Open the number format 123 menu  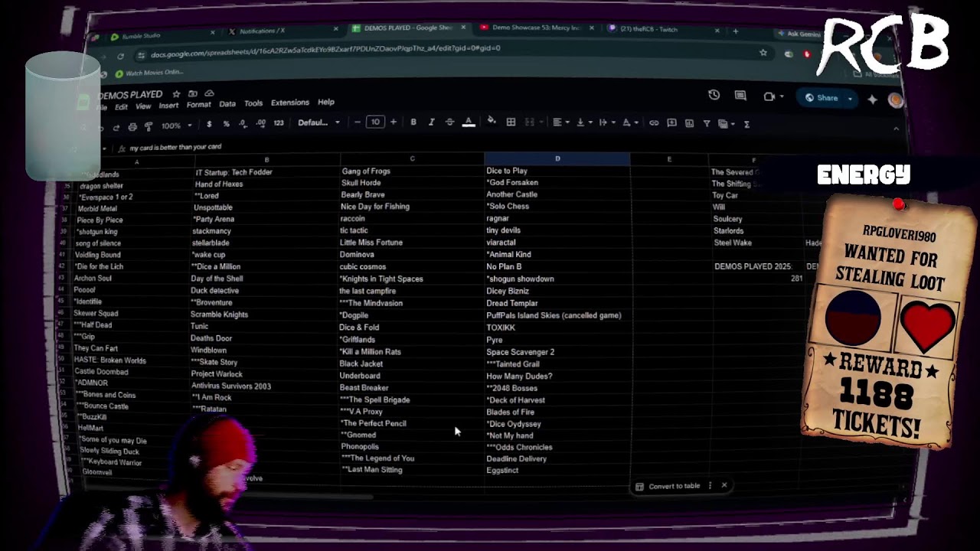point(279,123)
